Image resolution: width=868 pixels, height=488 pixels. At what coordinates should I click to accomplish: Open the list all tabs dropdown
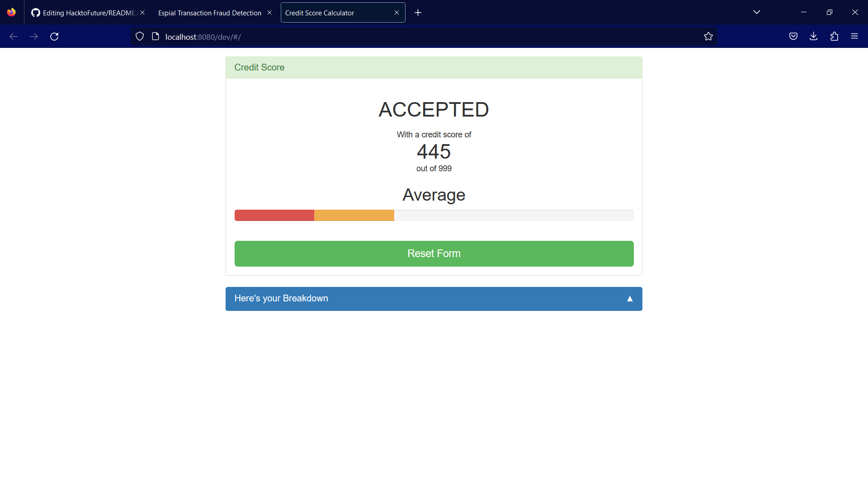point(757,12)
